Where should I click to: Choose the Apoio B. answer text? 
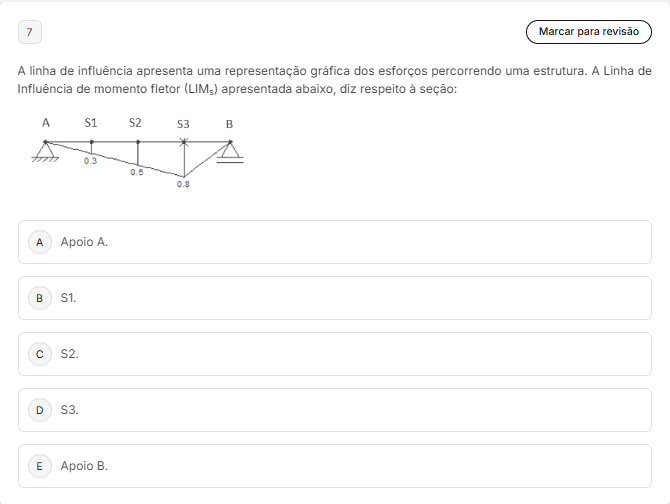click(84, 466)
